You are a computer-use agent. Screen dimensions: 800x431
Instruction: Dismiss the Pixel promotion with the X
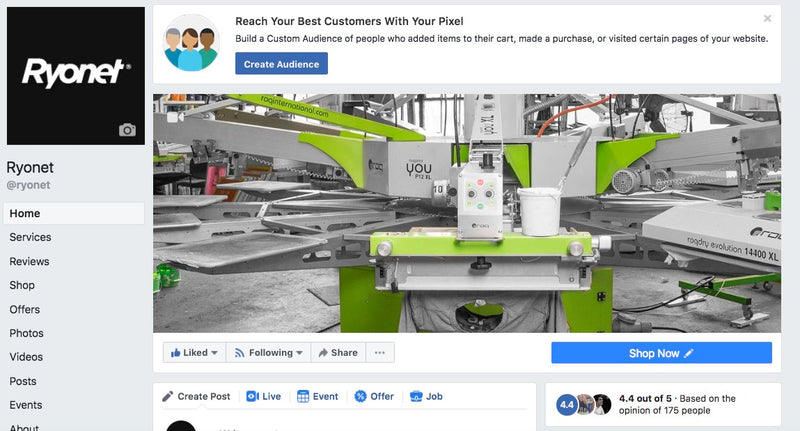[767, 18]
